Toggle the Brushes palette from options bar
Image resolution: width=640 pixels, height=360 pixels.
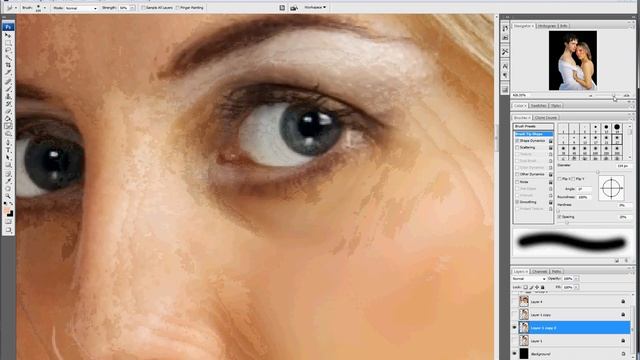[282, 7]
